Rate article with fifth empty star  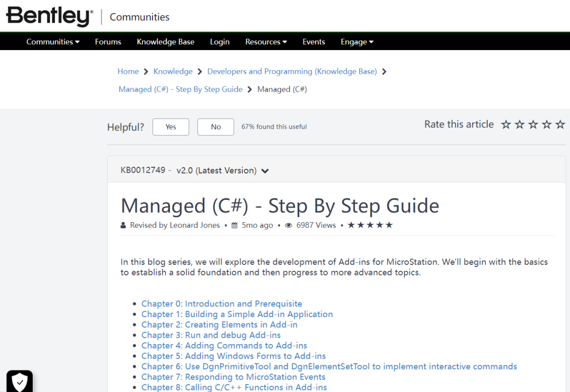coord(560,125)
